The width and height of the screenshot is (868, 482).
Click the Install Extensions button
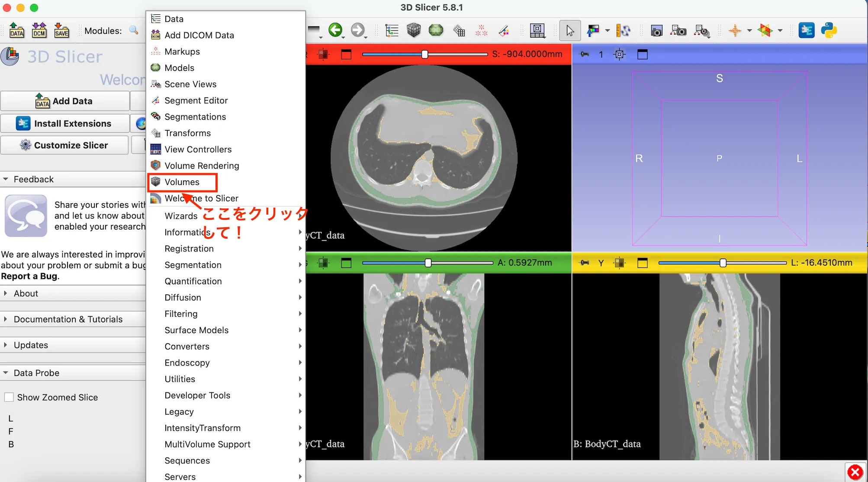[65, 123]
